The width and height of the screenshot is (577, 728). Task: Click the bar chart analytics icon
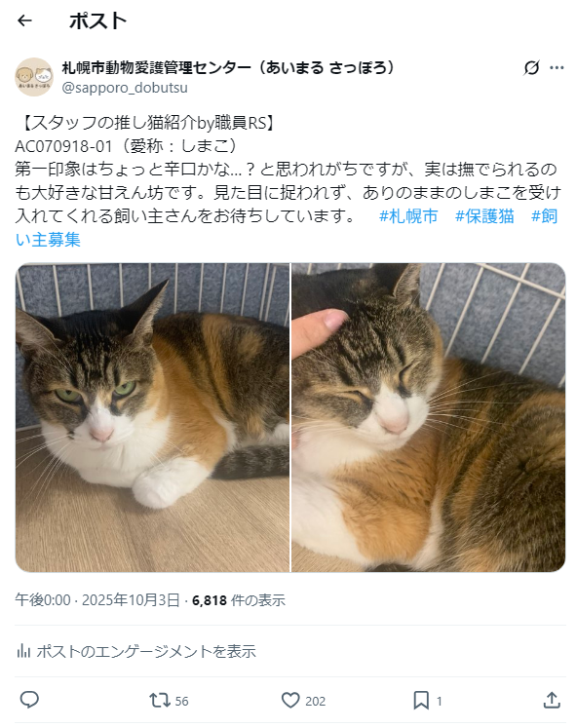23,651
